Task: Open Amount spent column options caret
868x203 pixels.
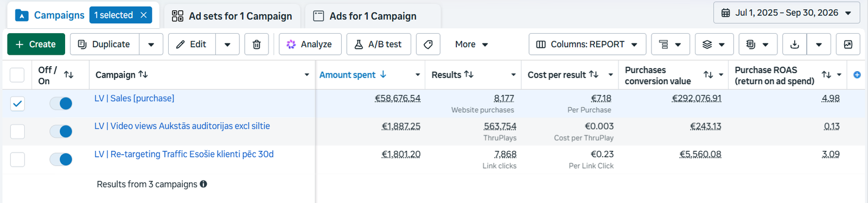Action: click(418, 75)
